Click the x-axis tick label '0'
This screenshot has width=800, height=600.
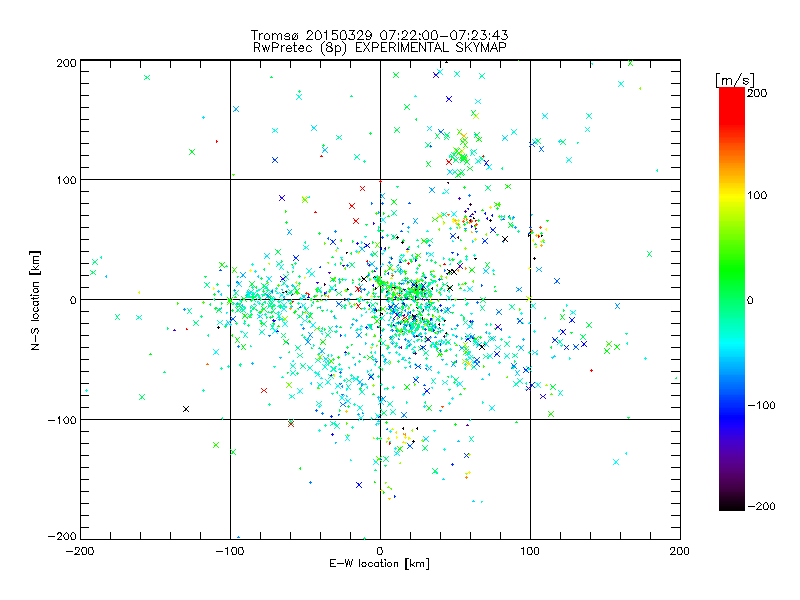pyautogui.click(x=380, y=551)
